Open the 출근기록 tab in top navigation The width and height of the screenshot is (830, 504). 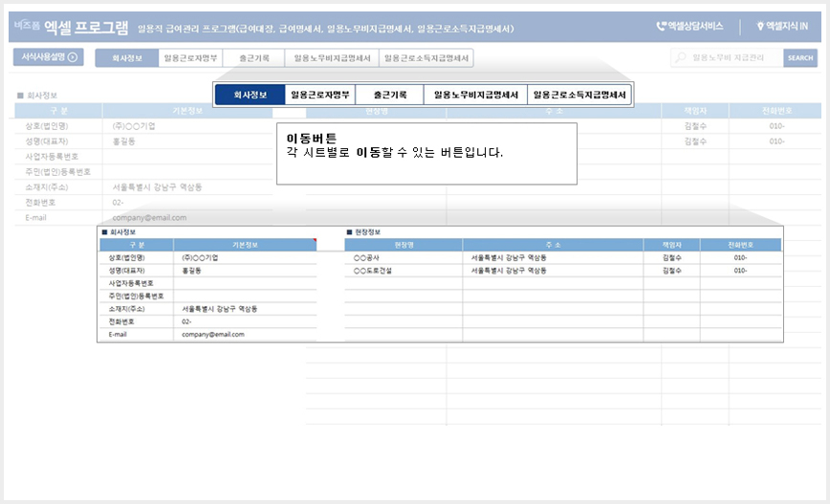pyautogui.click(x=254, y=58)
